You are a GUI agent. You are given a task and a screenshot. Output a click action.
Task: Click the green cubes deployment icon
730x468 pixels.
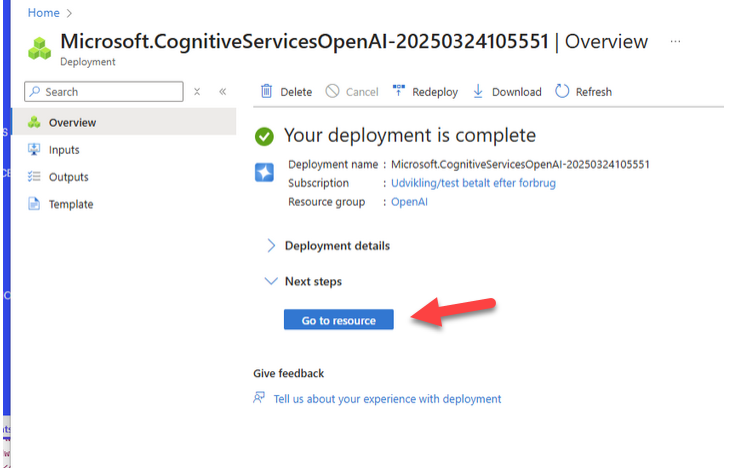(x=40, y=48)
